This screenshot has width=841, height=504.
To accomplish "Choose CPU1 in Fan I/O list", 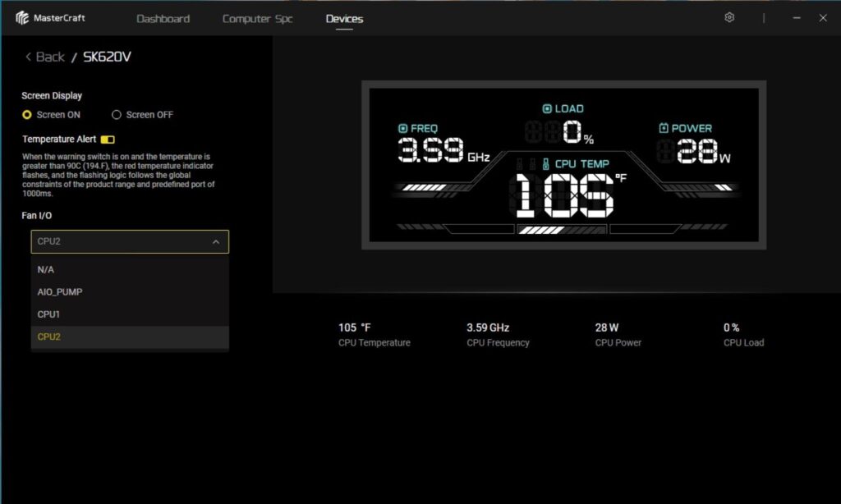I will 130,314.
